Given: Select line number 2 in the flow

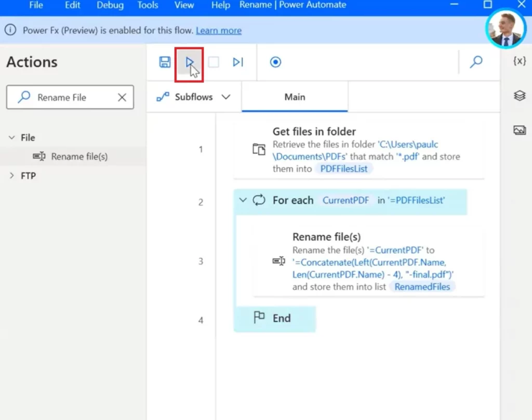Looking at the screenshot, I should tap(201, 202).
